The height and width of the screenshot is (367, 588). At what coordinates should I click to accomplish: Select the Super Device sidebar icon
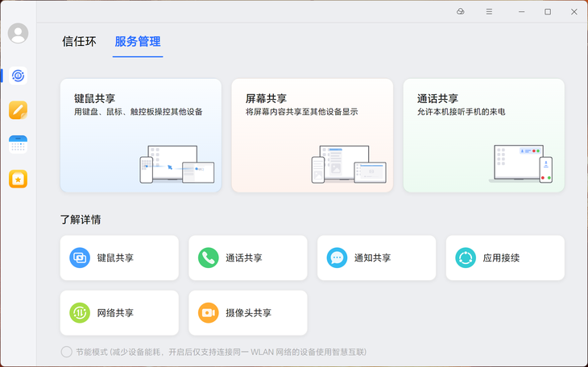point(18,76)
